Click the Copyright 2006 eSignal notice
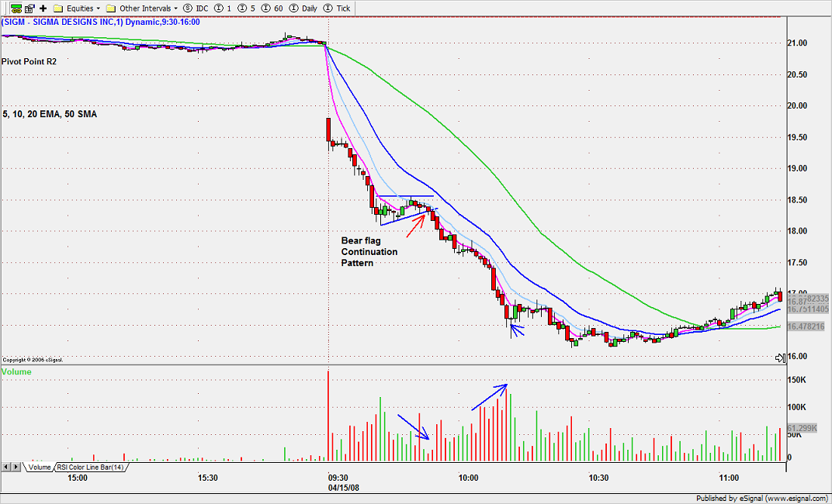832x504 pixels. click(33, 360)
